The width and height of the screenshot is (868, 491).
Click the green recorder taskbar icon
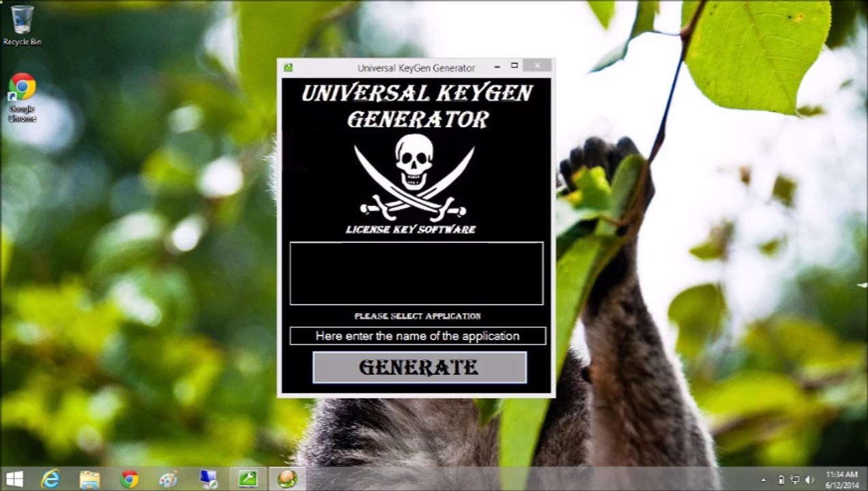[248, 479]
